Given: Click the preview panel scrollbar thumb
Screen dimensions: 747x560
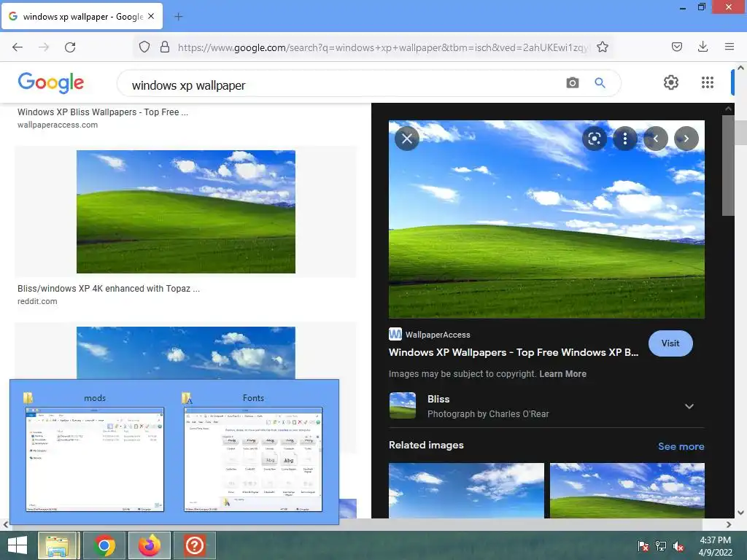Looking at the screenshot, I should pos(728,166).
